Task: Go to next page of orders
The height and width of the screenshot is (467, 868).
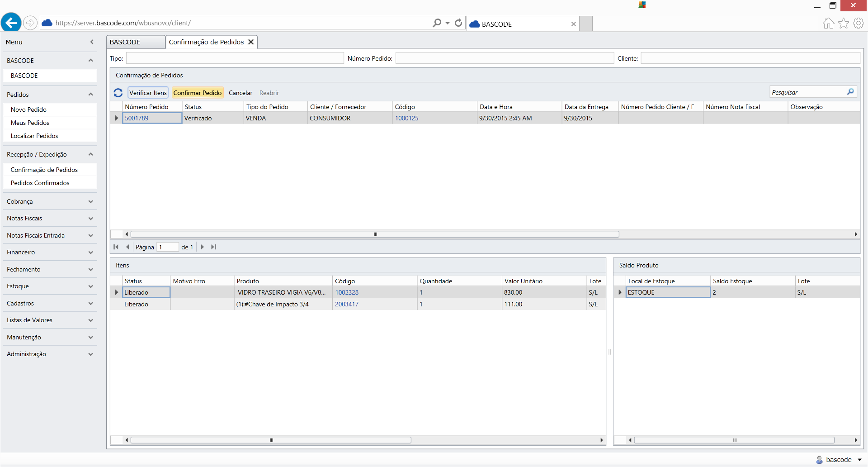Action: pos(203,247)
